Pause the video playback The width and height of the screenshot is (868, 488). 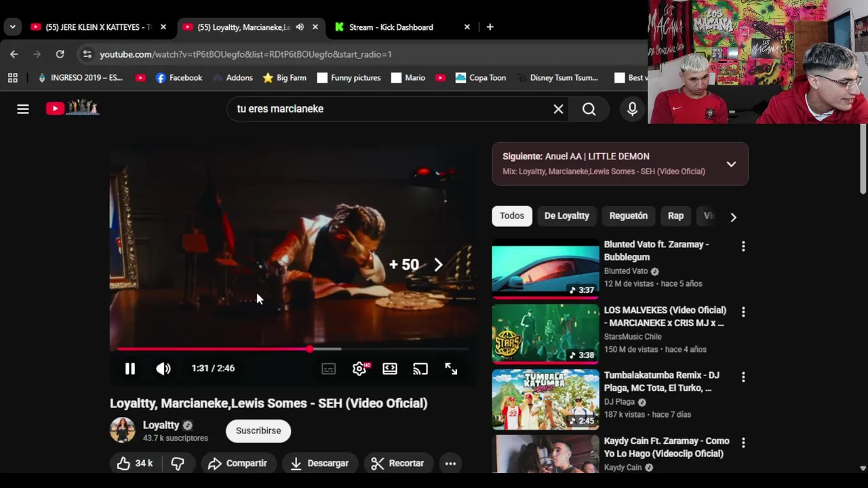(x=130, y=368)
